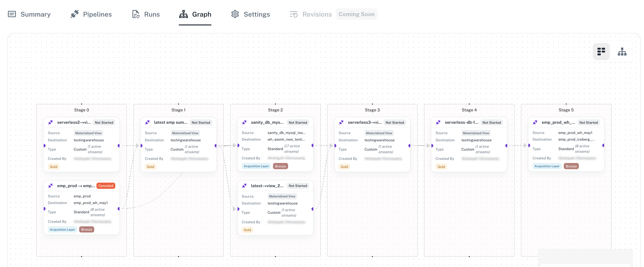This screenshot has width=644, height=267.
Task: Open the Settings tab
Action: 251,14
